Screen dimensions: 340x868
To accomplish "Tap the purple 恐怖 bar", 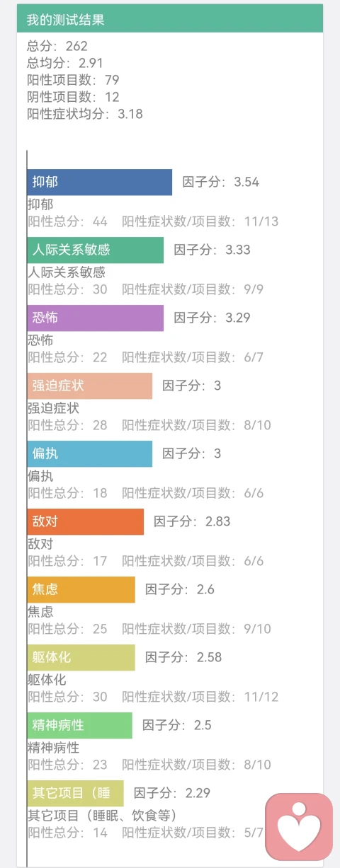I will pos(96,318).
